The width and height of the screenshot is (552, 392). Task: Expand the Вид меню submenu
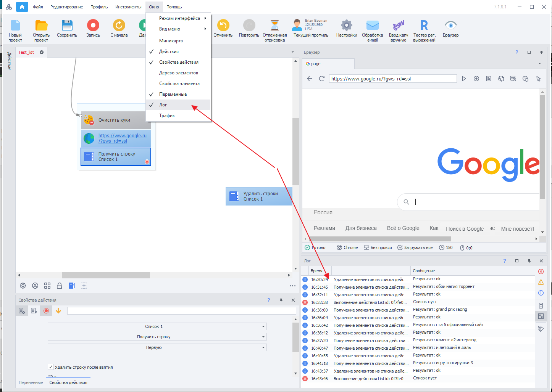178,29
